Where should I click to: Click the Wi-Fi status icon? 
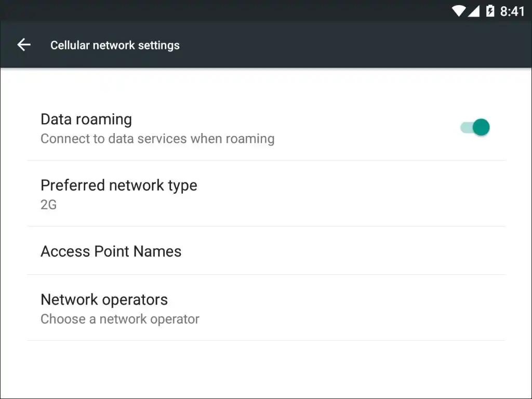(458, 11)
